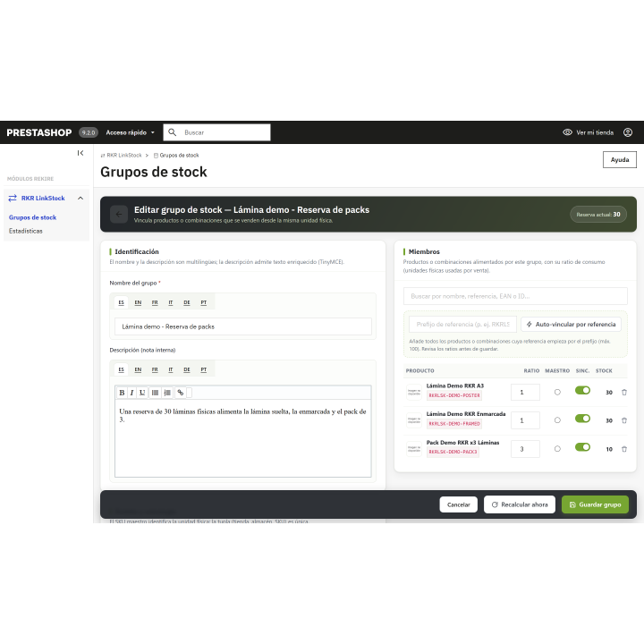Viewport: 644px width, 644px height.
Task: Click the Reserva actual: 30 badge
Action: point(598,215)
